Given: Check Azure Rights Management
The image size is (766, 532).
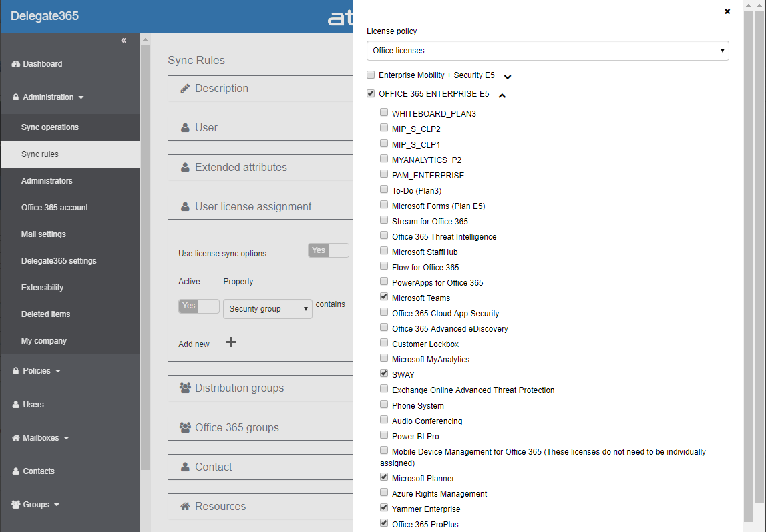Looking at the screenshot, I should point(384,493).
